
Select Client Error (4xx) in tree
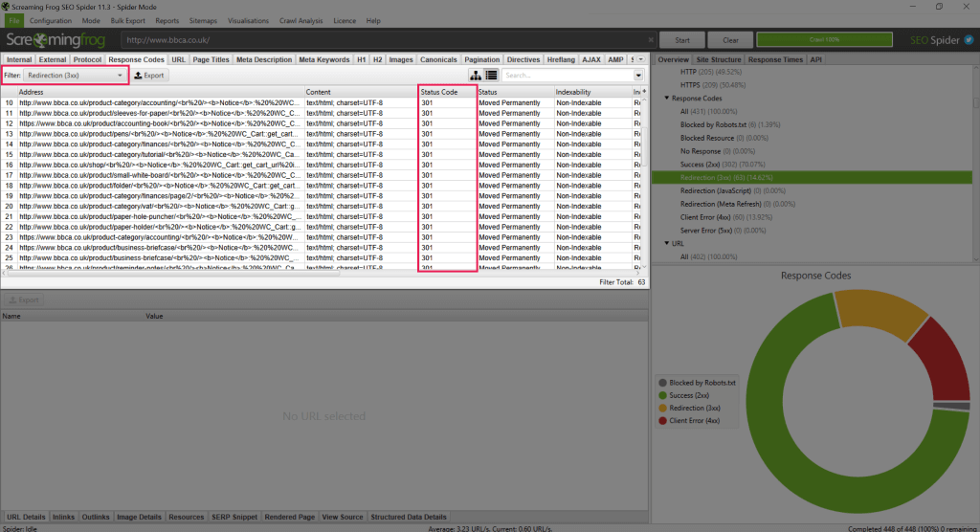726,217
